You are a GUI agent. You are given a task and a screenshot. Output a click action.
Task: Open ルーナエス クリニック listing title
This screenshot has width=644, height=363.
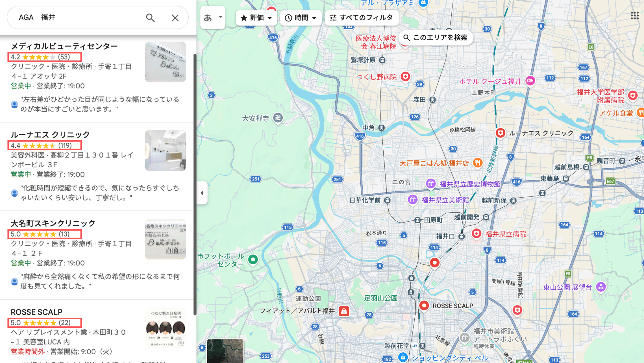pos(50,135)
